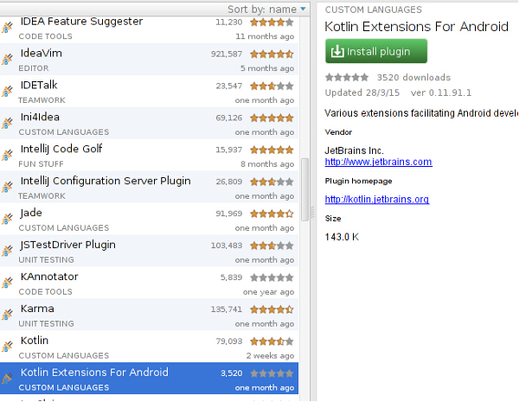Viewport: 532px width, 402px height.
Task: Click the Kotlin Extensions For Android name in the list
Action: (x=94, y=372)
